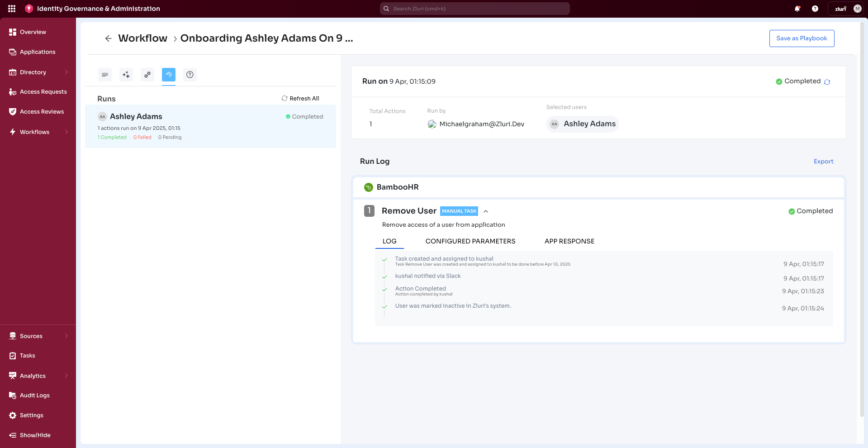Click Refresh All in Runs panel
Screen dimensions: 868x448
point(300,99)
